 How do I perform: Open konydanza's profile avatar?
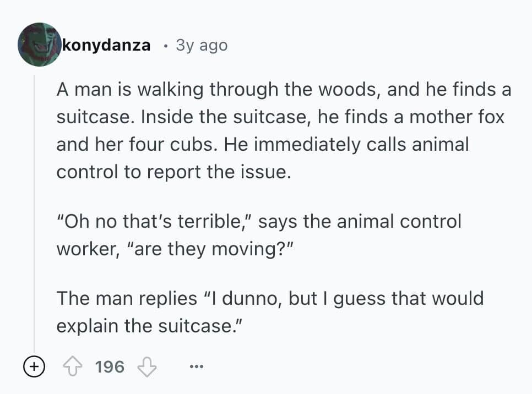[x=39, y=45]
